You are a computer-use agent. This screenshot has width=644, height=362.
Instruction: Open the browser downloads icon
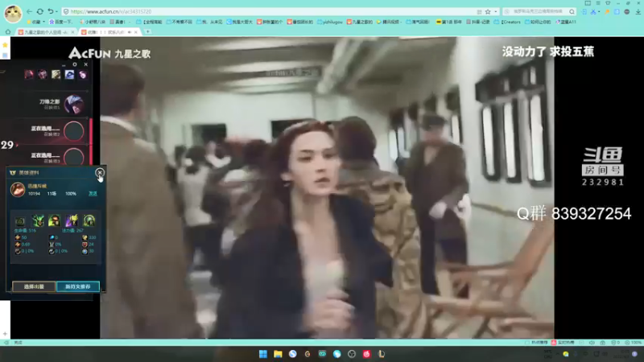pyautogui.click(x=638, y=12)
